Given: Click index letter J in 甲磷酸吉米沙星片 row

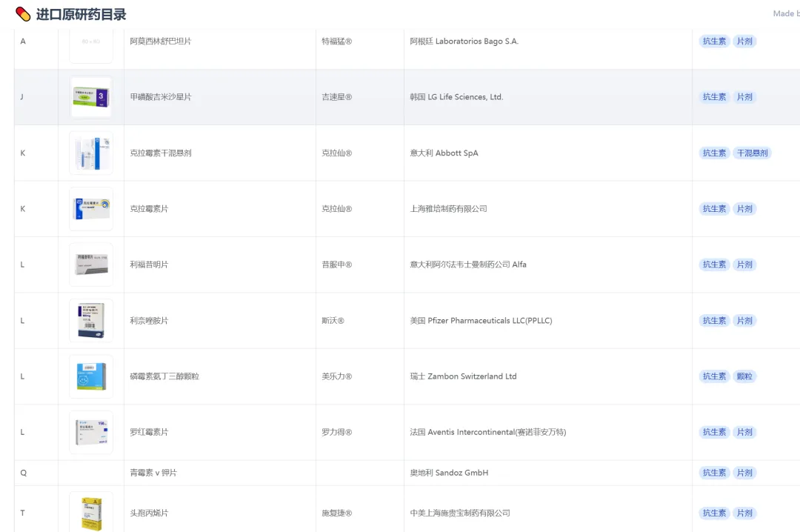Looking at the screenshot, I should [21, 97].
